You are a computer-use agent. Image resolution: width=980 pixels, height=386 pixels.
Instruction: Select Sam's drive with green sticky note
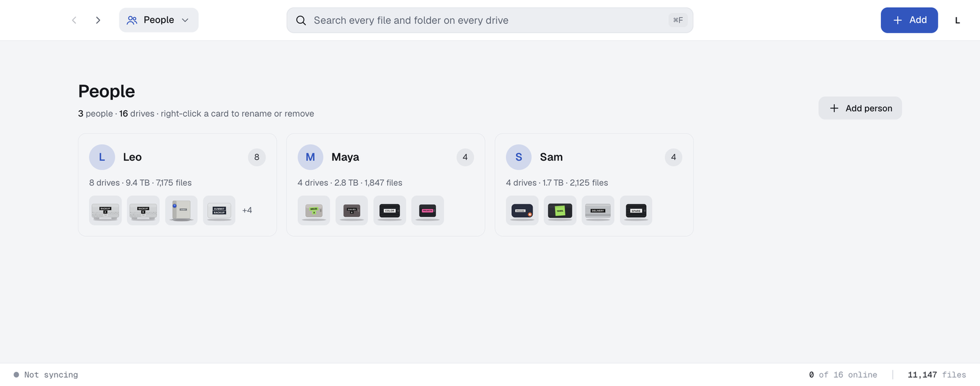(x=560, y=210)
